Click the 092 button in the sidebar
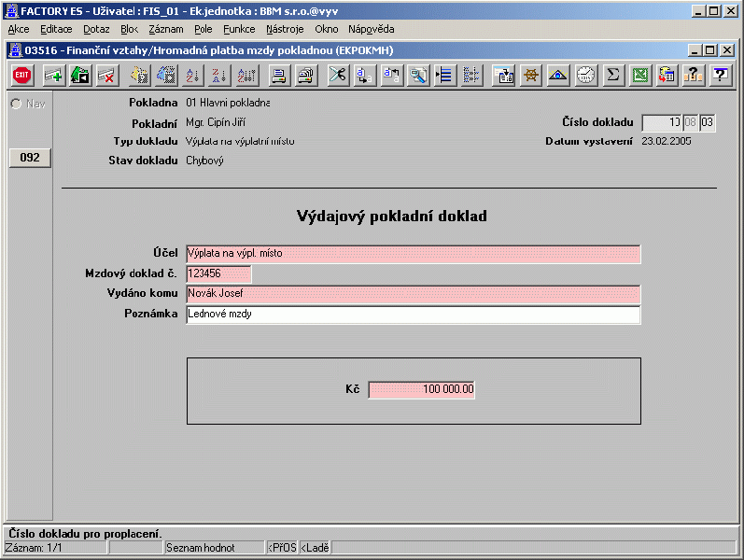 (x=30, y=158)
